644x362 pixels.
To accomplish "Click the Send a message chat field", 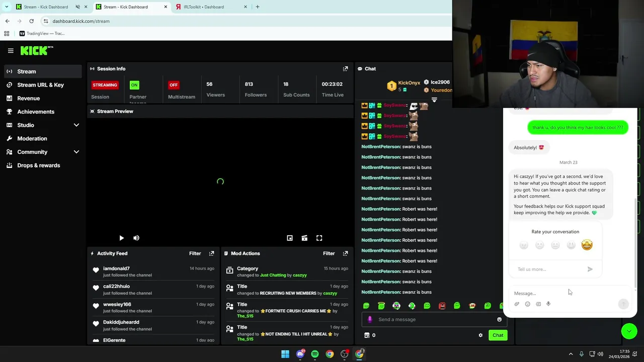I will point(433,319).
